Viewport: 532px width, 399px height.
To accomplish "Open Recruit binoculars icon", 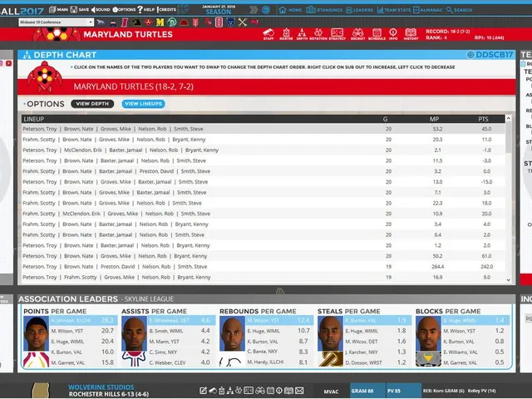I will pos(357,34).
